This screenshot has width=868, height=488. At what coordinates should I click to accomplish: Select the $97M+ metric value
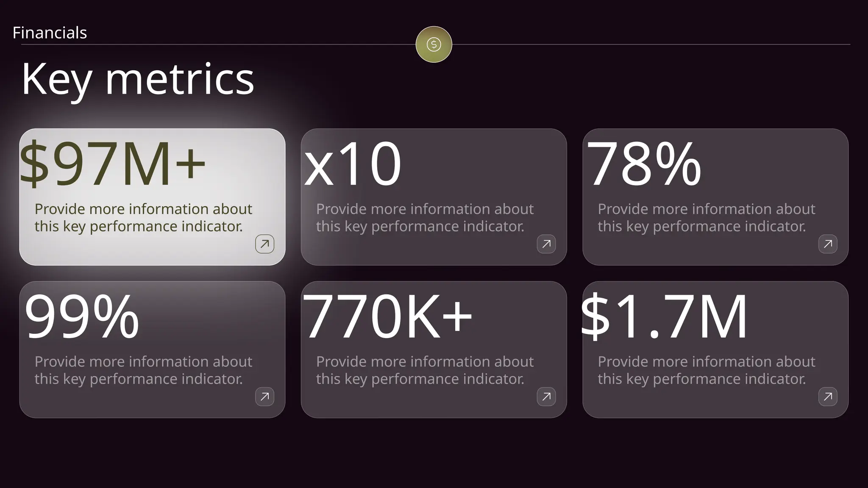(x=113, y=164)
